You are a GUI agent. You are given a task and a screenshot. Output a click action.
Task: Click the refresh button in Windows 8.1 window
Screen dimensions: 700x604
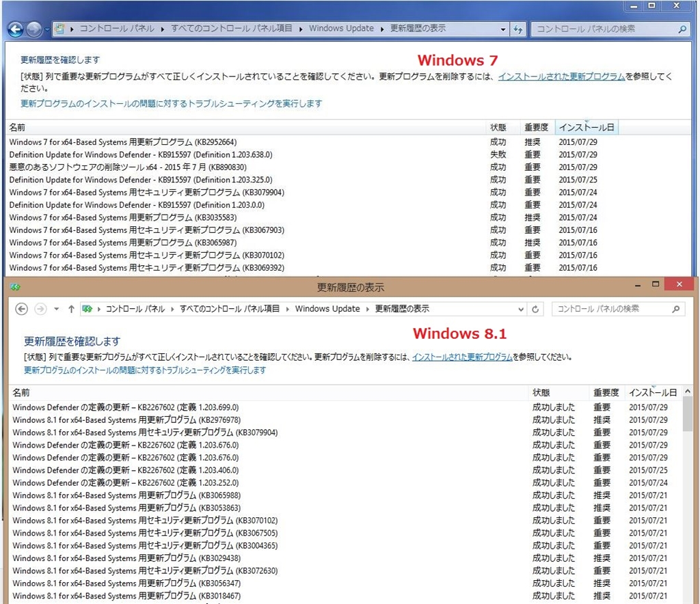point(535,309)
